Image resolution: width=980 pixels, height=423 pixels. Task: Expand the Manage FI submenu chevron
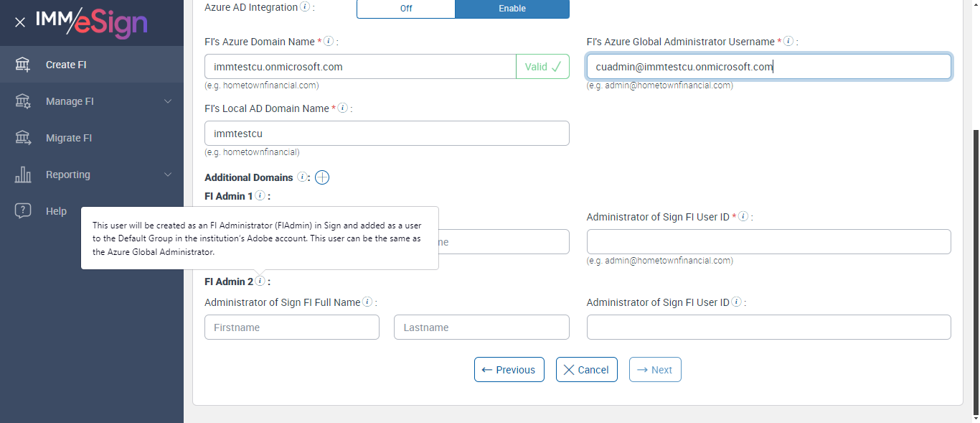[x=168, y=101]
